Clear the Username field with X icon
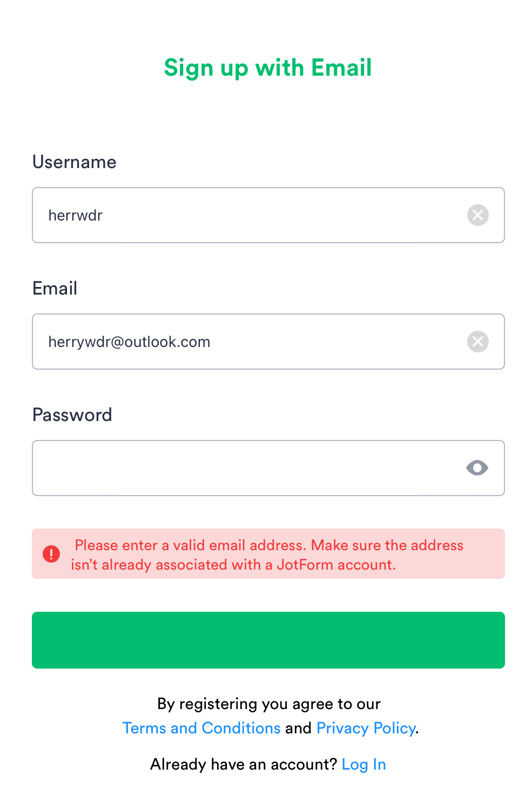The image size is (532, 795). point(477,215)
